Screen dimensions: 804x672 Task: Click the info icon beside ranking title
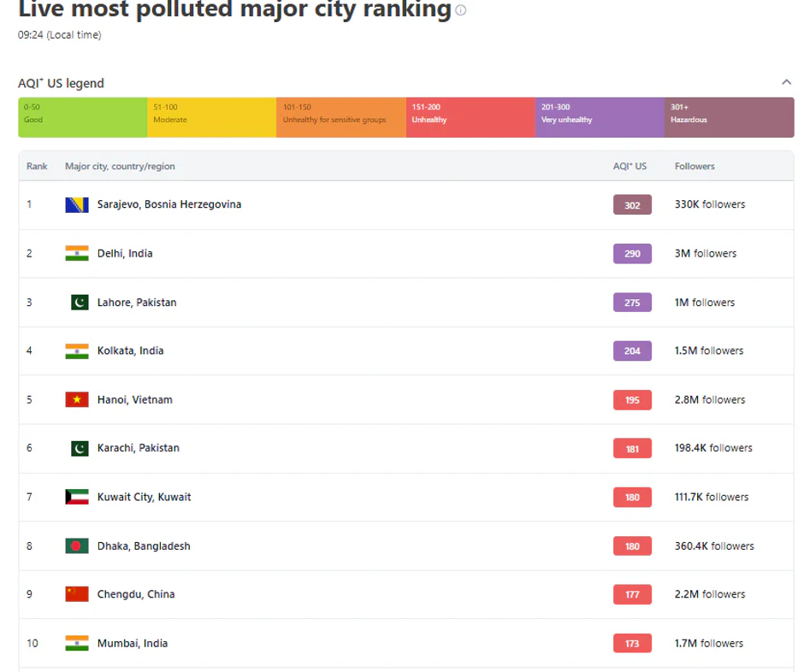pos(461,11)
